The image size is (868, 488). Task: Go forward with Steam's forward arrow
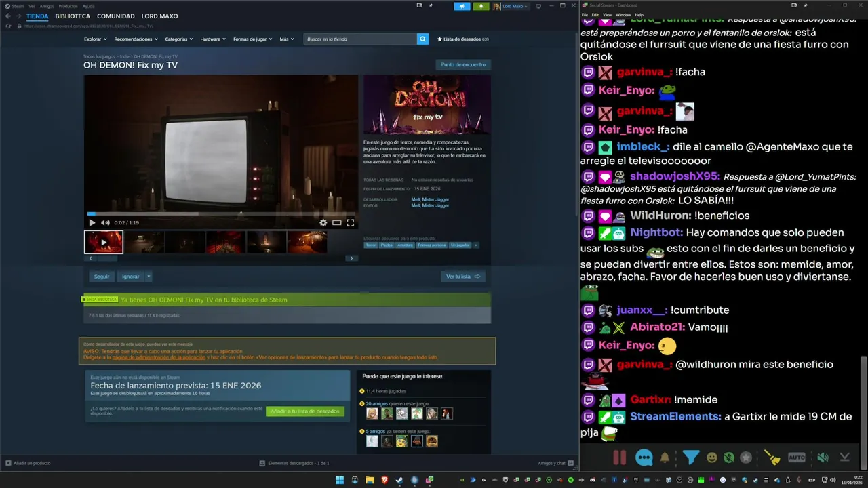coord(19,16)
